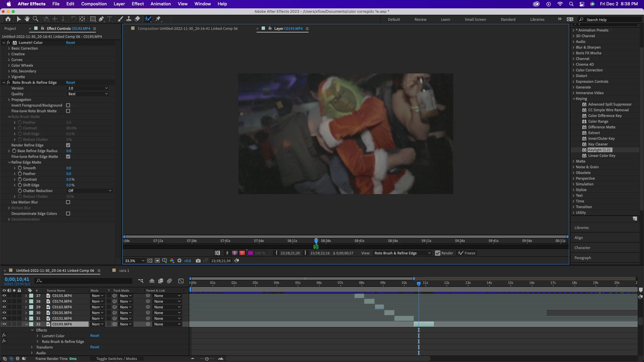Click the Home icon in toolbar
Image resolution: width=644 pixels, height=362 pixels.
click(x=8, y=19)
